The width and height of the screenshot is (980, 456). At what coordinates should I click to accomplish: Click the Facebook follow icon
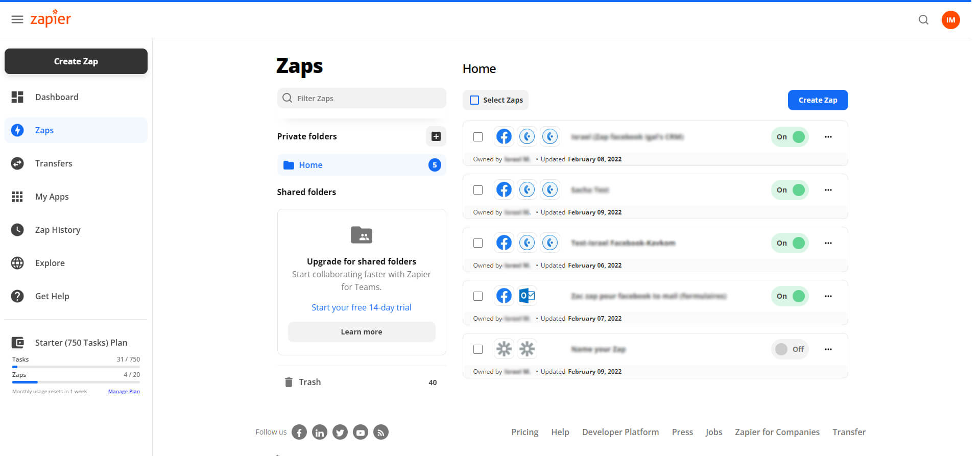click(x=299, y=433)
